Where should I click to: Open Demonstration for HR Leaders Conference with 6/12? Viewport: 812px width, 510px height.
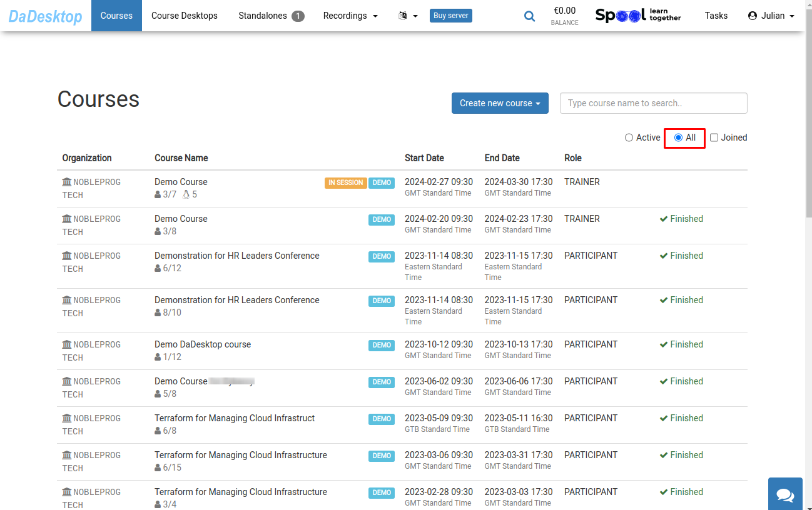pyautogui.click(x=237, y=256)
